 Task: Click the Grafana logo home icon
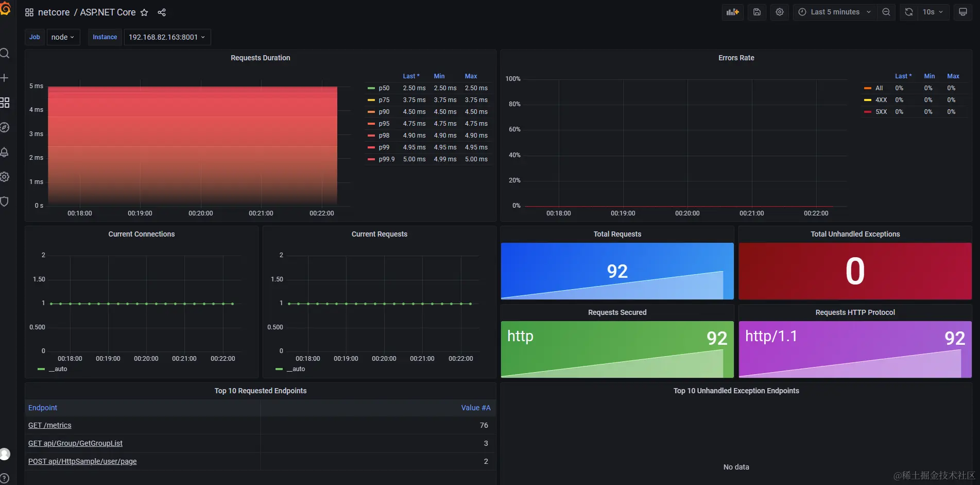click(x=5, y=9)
